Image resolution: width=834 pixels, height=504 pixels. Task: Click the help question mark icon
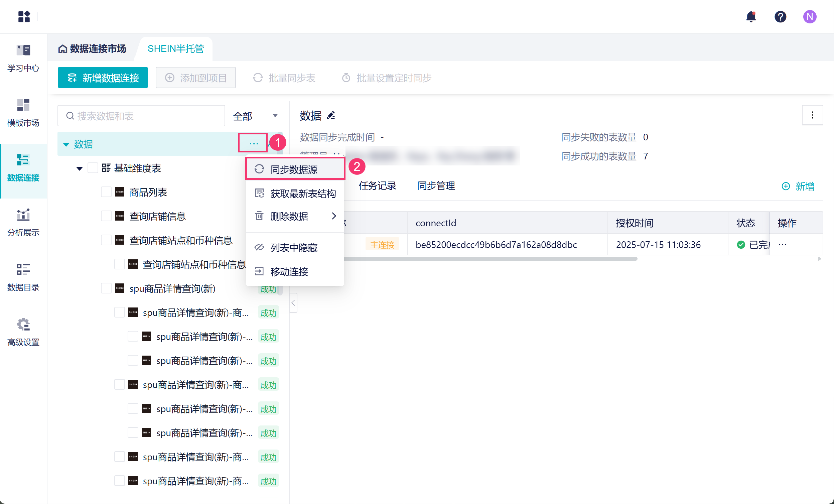[780, 16]
